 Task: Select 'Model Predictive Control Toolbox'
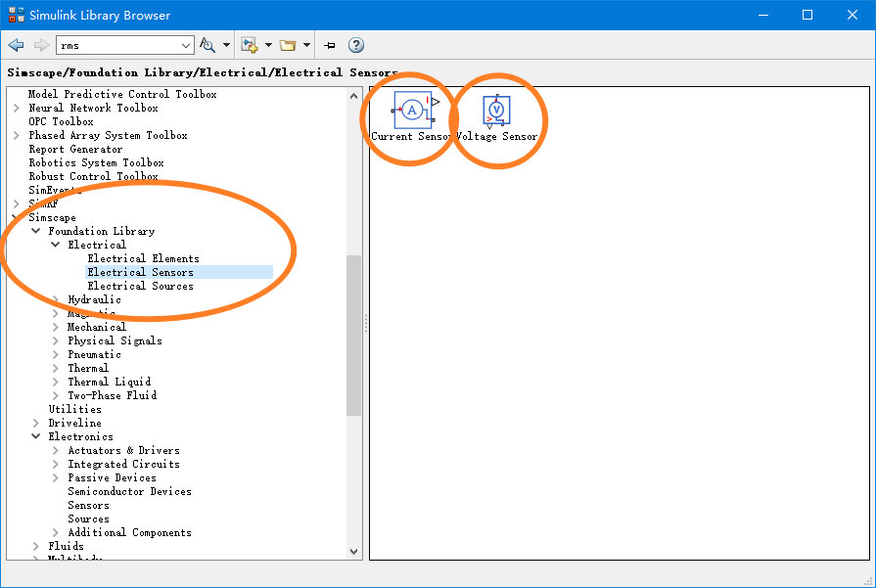[122, 94]
